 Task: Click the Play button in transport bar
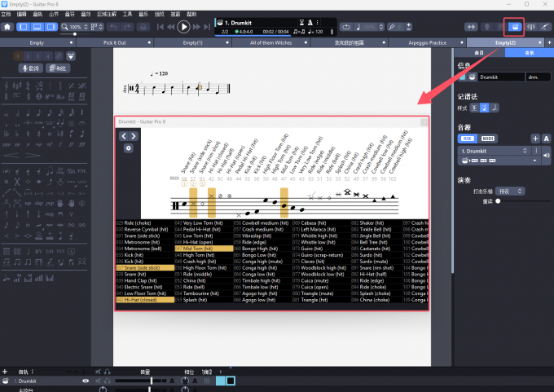pos(184,27)
